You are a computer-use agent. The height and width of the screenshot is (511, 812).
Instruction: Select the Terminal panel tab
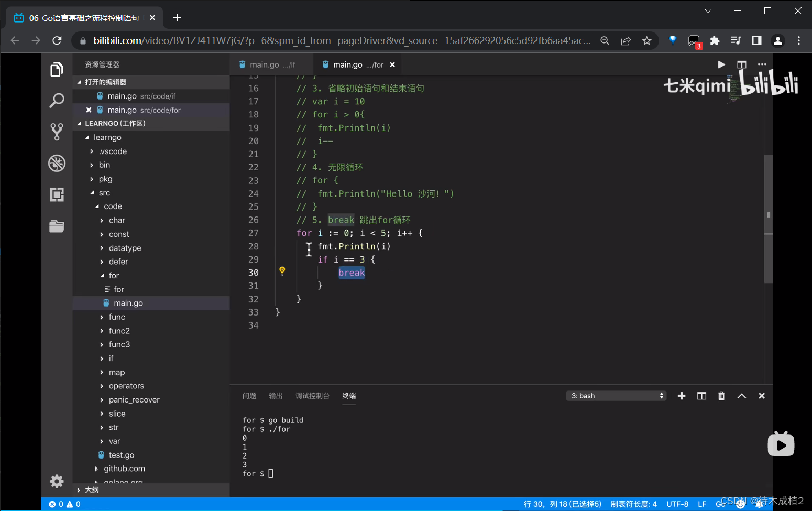click(x=349, y=396)
